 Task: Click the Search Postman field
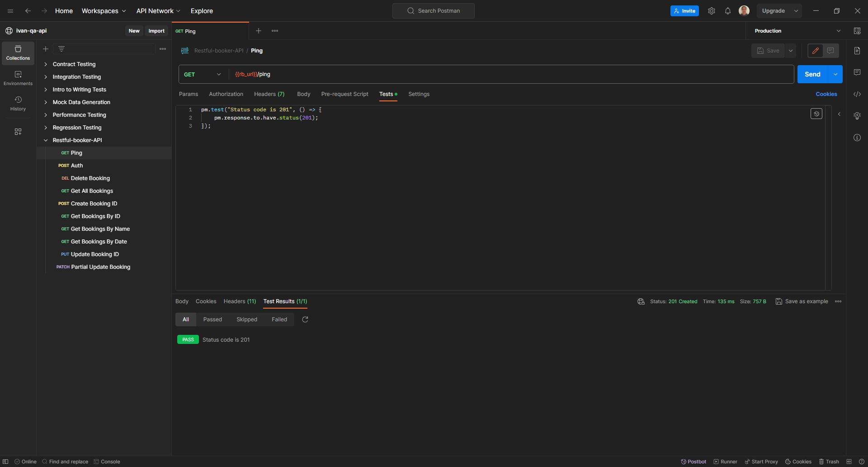[433, 11]
